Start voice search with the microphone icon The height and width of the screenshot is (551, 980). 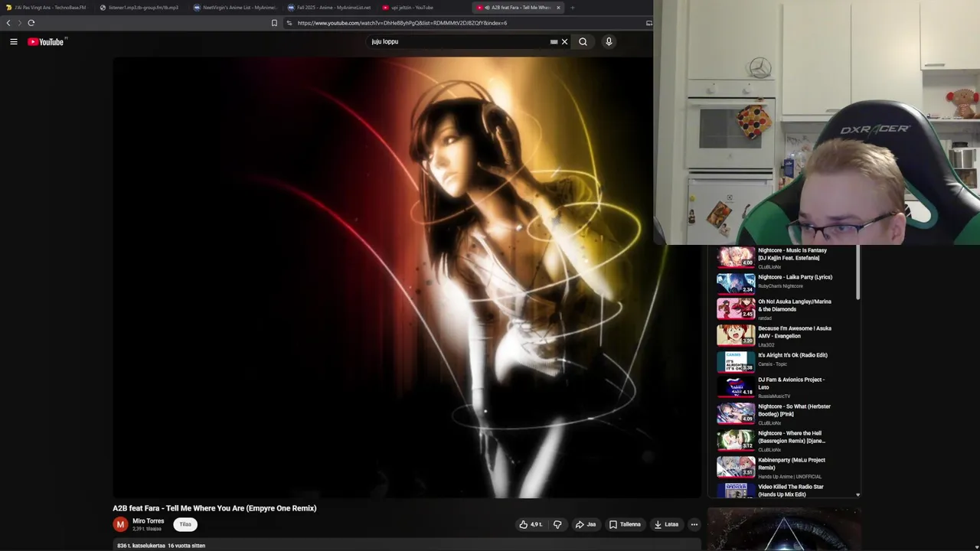609,42
